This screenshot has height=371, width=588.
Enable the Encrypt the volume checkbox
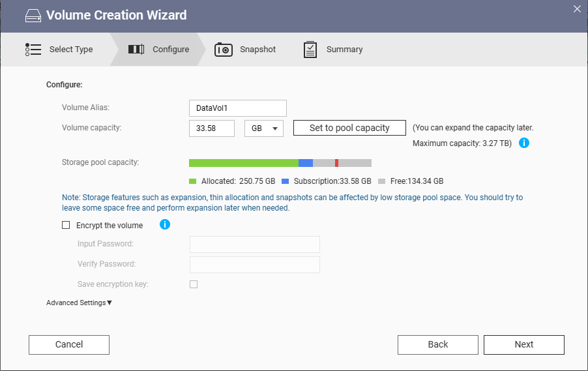pos(66,225)
